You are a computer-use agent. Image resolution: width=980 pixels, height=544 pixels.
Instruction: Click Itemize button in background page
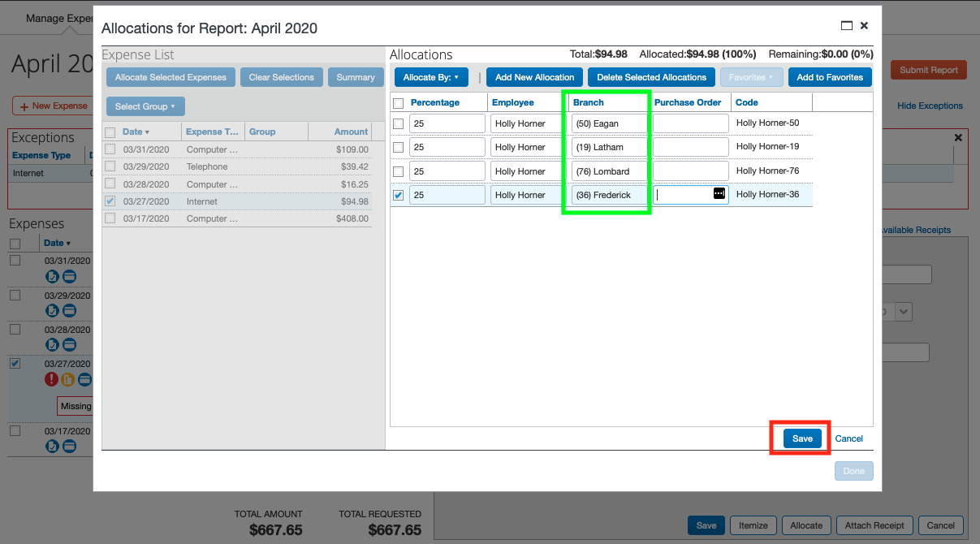point(753,525)
